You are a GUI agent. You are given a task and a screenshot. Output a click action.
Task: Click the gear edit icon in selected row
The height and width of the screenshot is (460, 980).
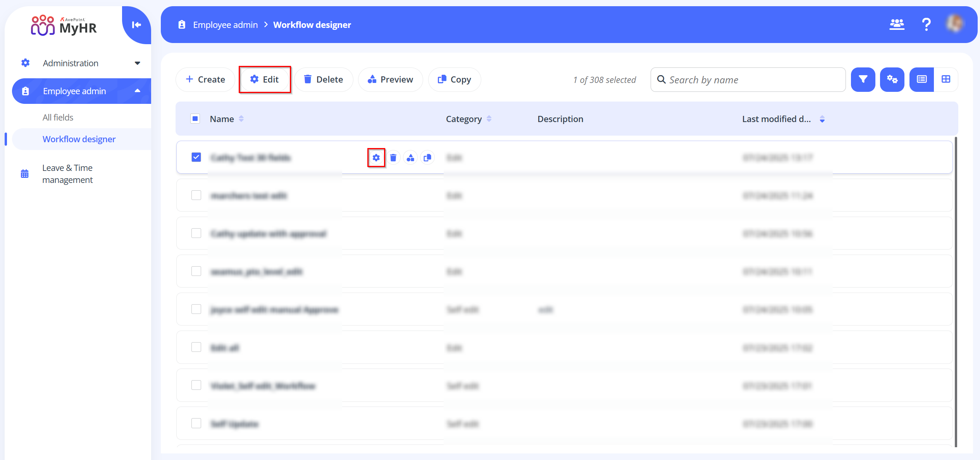[376, 158]
